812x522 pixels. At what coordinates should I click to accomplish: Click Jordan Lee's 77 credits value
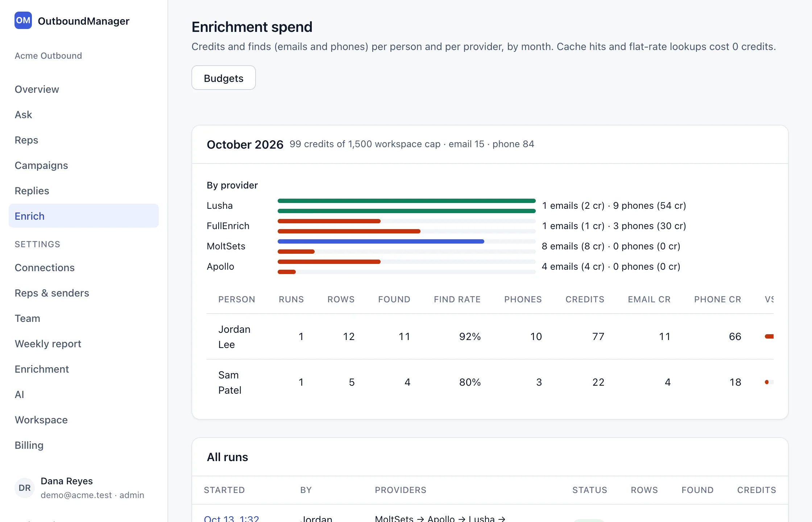(598, 337)
